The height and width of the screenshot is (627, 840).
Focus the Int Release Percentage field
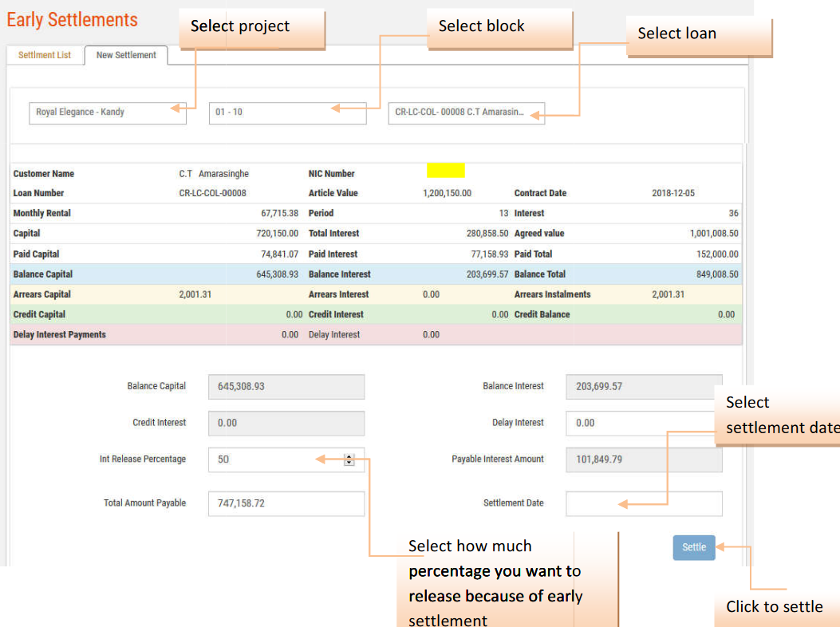point(275,459)
